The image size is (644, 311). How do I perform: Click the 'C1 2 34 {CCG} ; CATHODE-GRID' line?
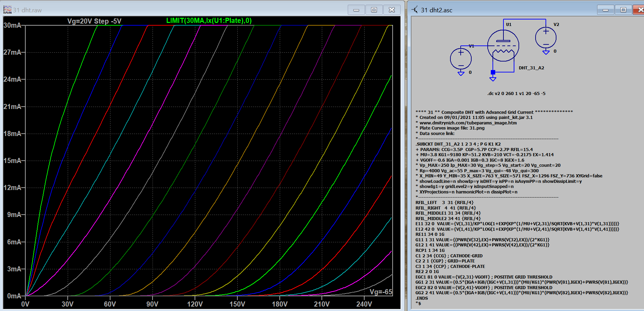pyautogui.click(x=449, y=256)
